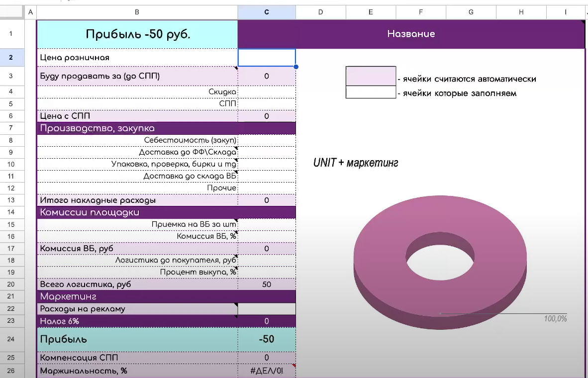Click column B header
This screenshot has height=378, width=588.
click(137, 12)
